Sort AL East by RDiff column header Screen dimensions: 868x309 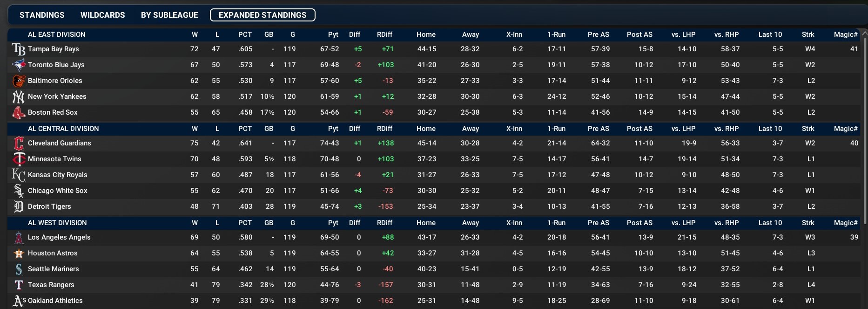tap(384, 34)
